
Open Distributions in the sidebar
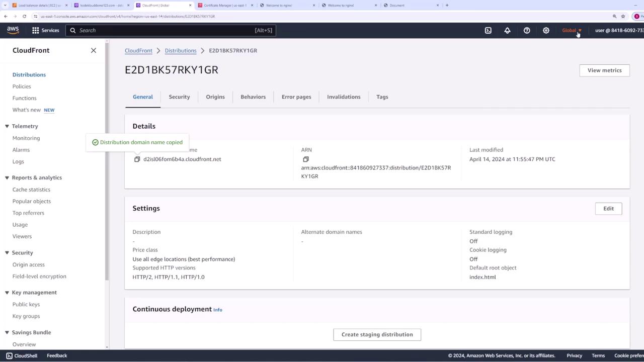29,74
